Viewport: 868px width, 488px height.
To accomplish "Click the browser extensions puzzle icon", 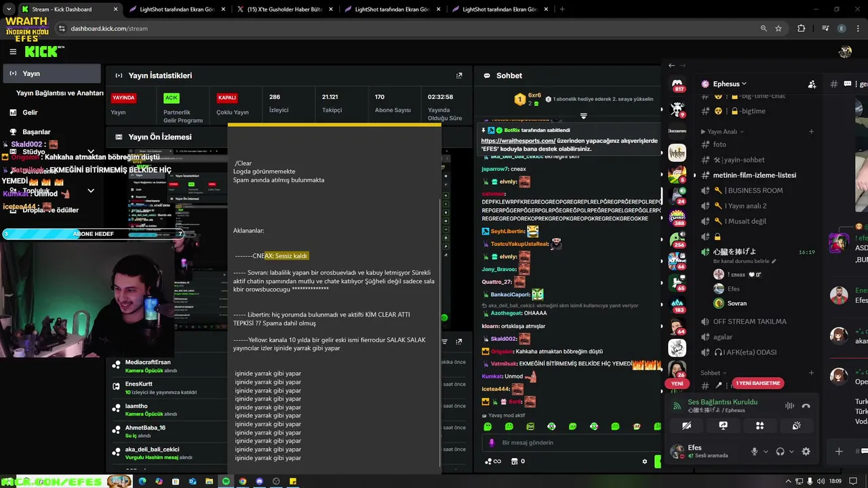I will 801,28.
